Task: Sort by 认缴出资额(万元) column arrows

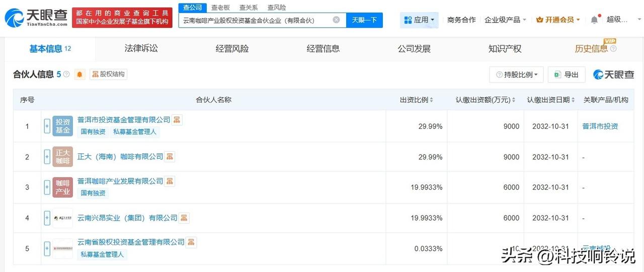Action: (514, 100)
